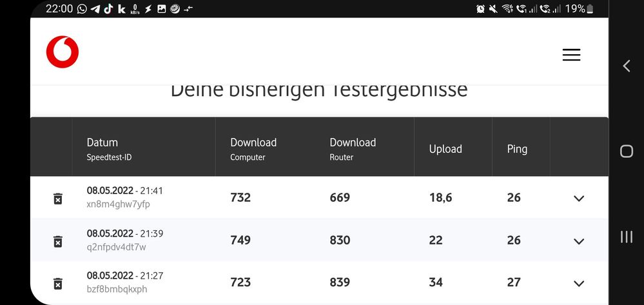644x305 pixels.
Task: Expand the xn8m4ghw7yfp test details
Action: pyautogui.click(x=578, y=198)
